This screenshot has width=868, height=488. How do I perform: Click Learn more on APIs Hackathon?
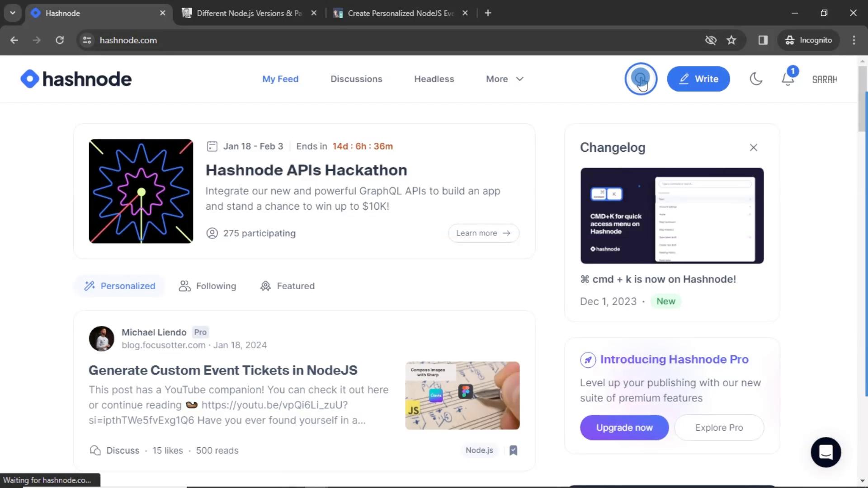click(483, 233)
